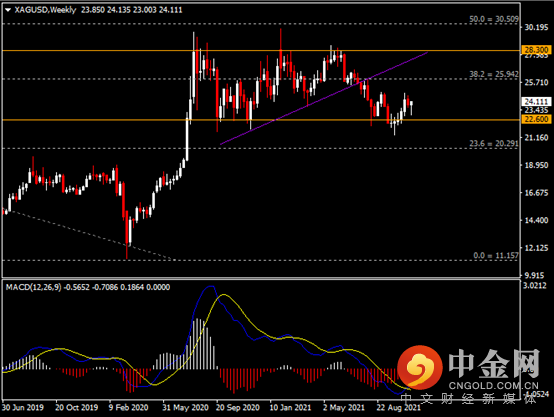Click the 0.0 = 11.157 Fibonacci label
This screenshot has width=554, height=417.
point(496,256)
